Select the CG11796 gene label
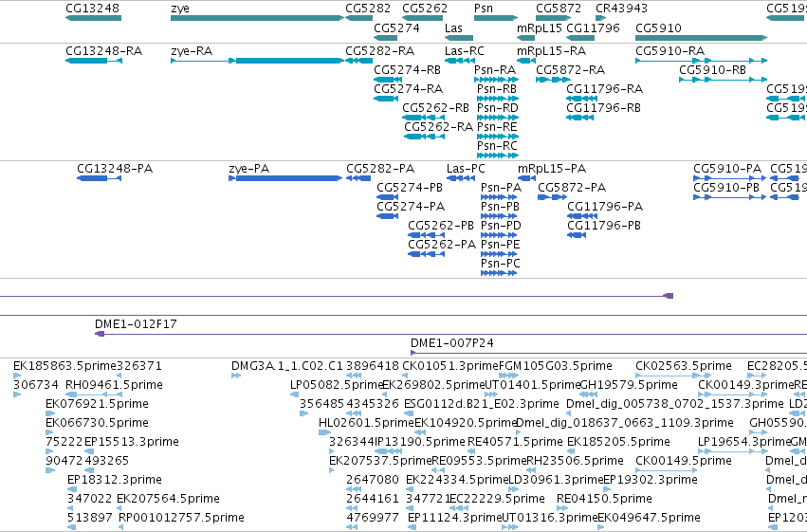807x532 pixels. 593,28
